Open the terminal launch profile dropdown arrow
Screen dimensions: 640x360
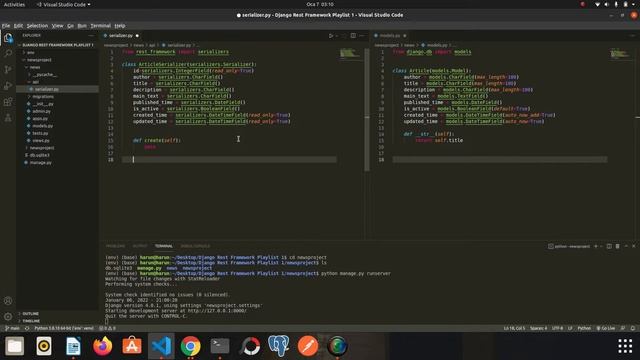tap(601, 246)
